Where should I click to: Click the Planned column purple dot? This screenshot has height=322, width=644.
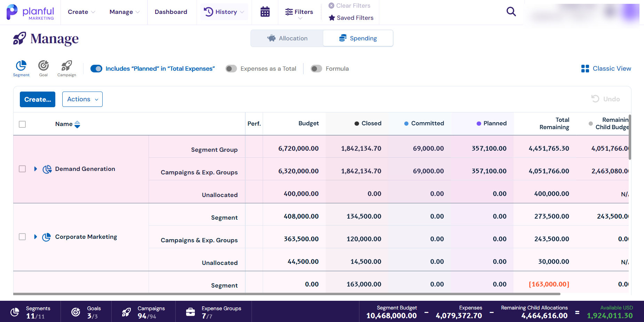[x=479, y=124]
